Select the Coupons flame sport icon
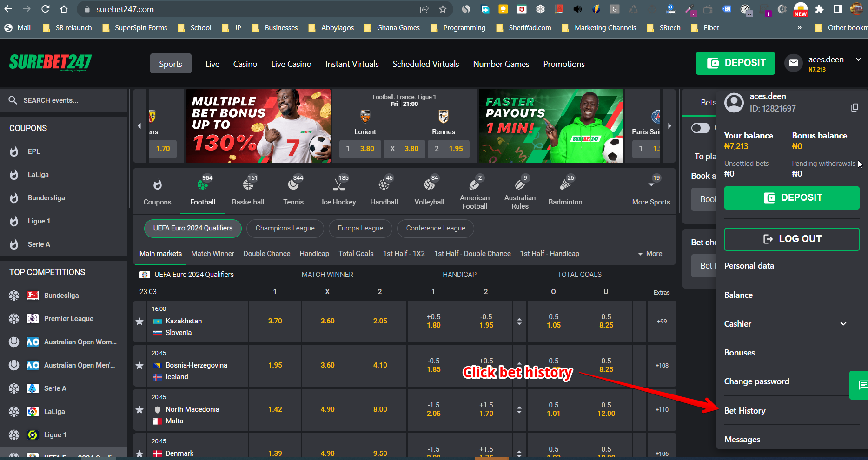Screen dimensions: 868x460 tap(158, 185)
